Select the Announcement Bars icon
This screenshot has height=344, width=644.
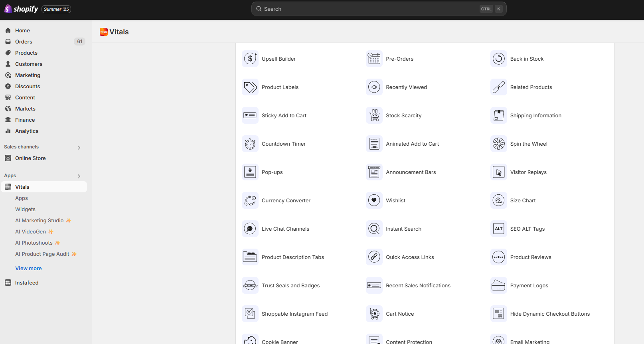[x=374, y=172]
